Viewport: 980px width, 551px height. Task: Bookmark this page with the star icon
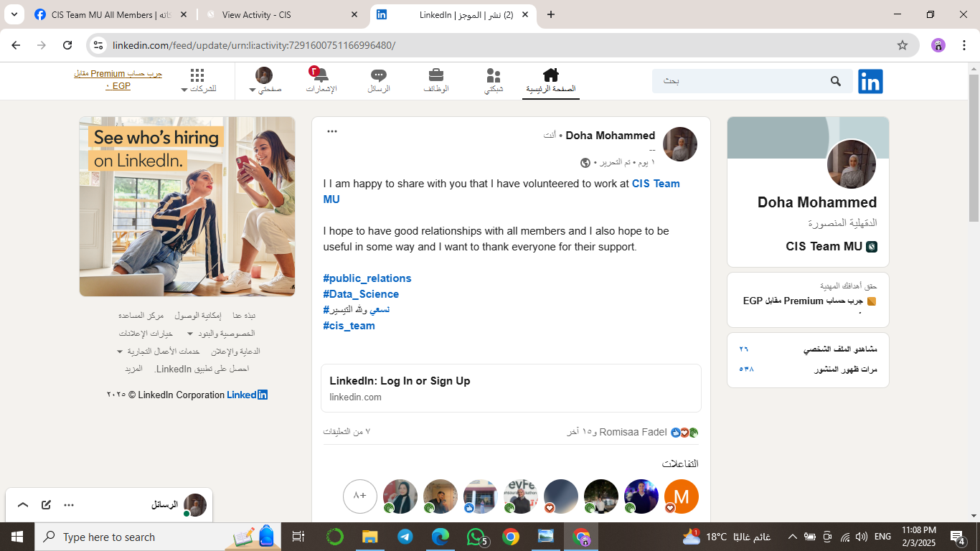tap(903, 45)
